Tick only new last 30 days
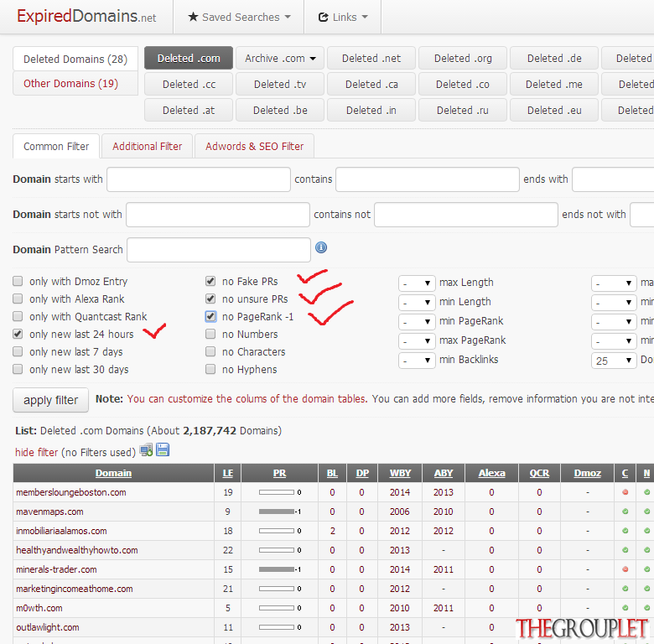Image resolution: width=654 pixels, height=644 pixels. (x=18, y=369)
